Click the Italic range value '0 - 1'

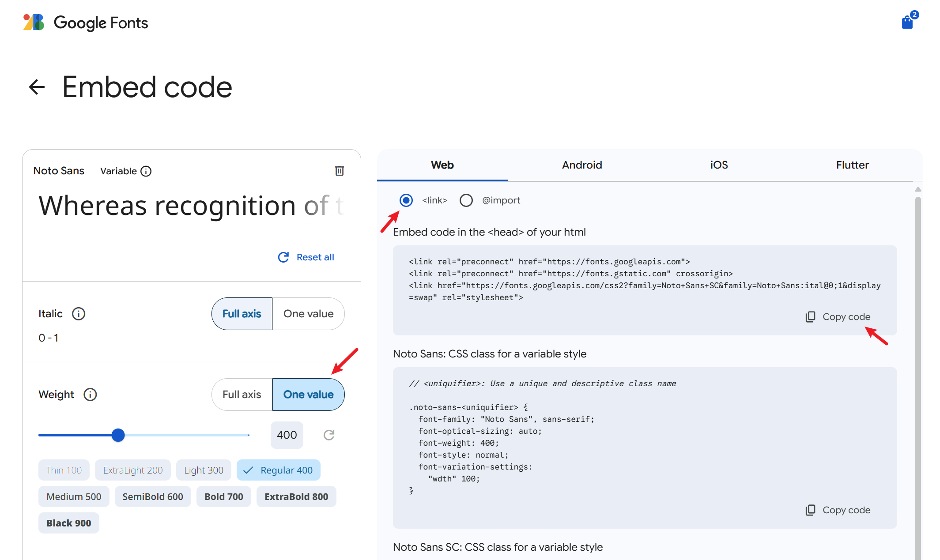(x=49, y=338)
